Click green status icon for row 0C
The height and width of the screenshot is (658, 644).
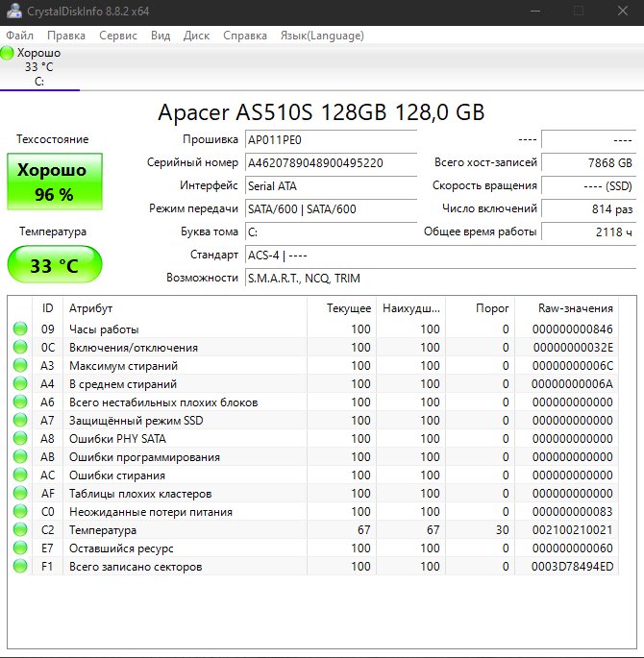pos(20,347)
